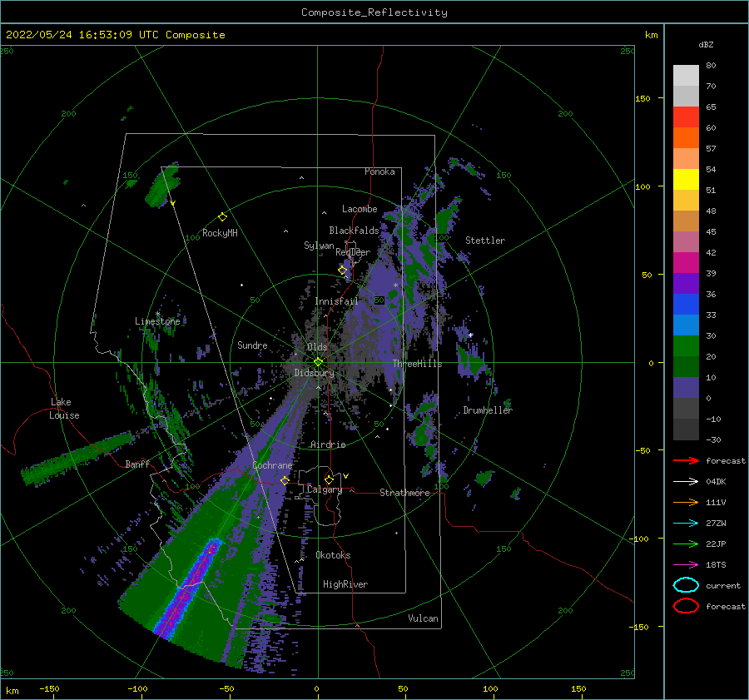The height and width of the screenshot is (700, 749).
Task: Select the 65 dBZ red color swatch
Action: (686, 117)
